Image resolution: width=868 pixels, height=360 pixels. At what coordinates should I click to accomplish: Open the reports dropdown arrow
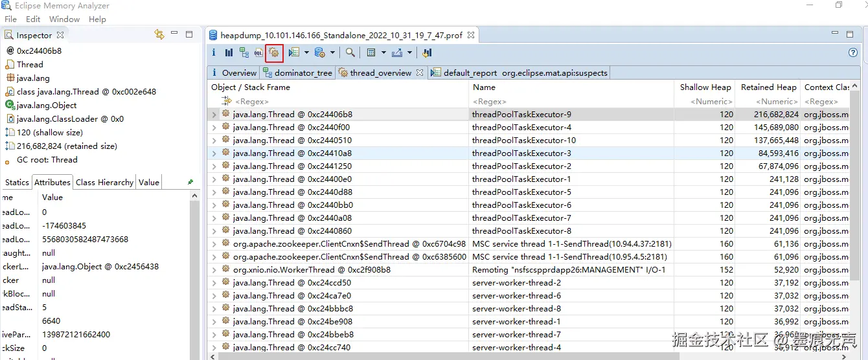pyautogui.click(x=306, y=52)
